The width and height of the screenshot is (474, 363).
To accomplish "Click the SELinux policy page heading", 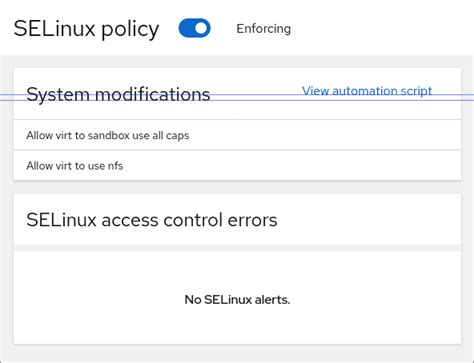I will 86,29.
